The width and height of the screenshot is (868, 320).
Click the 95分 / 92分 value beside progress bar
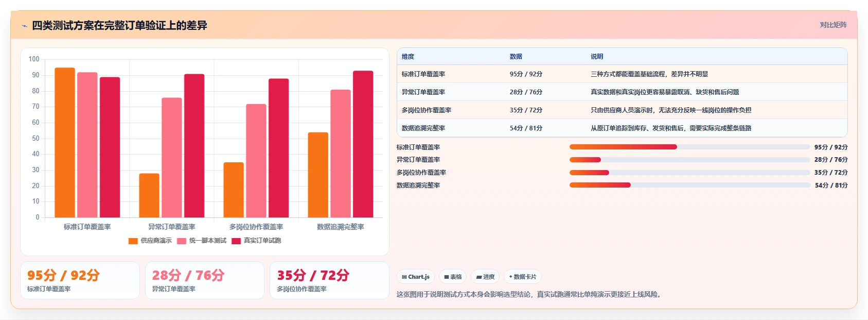tap(831, 147)
